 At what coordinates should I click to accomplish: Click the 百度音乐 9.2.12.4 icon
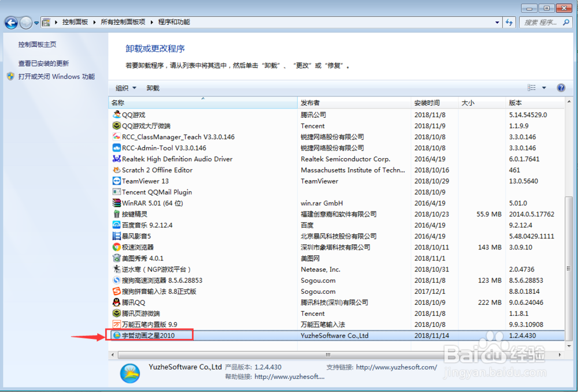pyautogui.click(x=117, y=225)
